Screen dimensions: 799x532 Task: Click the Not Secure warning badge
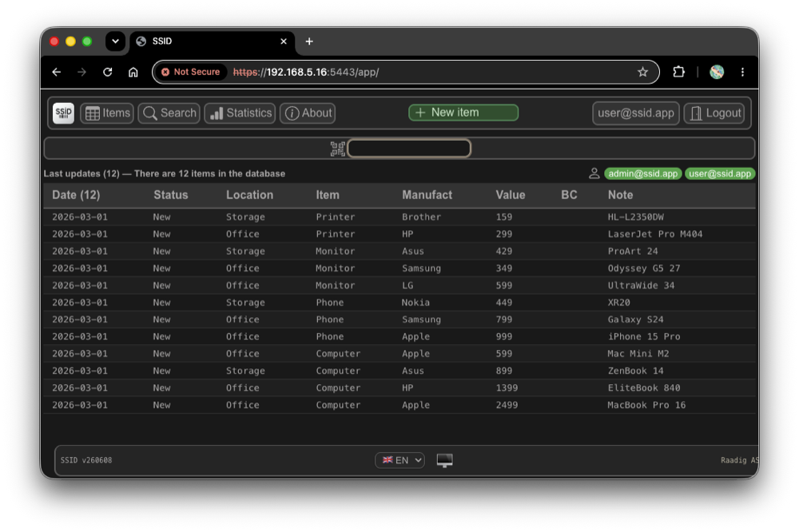pyautogui.click(x=191, y=72)
